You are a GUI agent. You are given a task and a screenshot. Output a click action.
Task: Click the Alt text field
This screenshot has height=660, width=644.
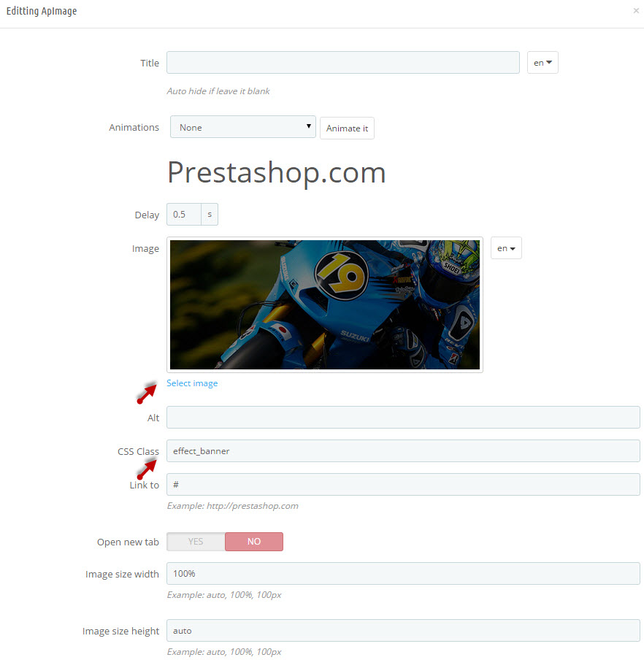pyautogui.click(x=403, y=417)
